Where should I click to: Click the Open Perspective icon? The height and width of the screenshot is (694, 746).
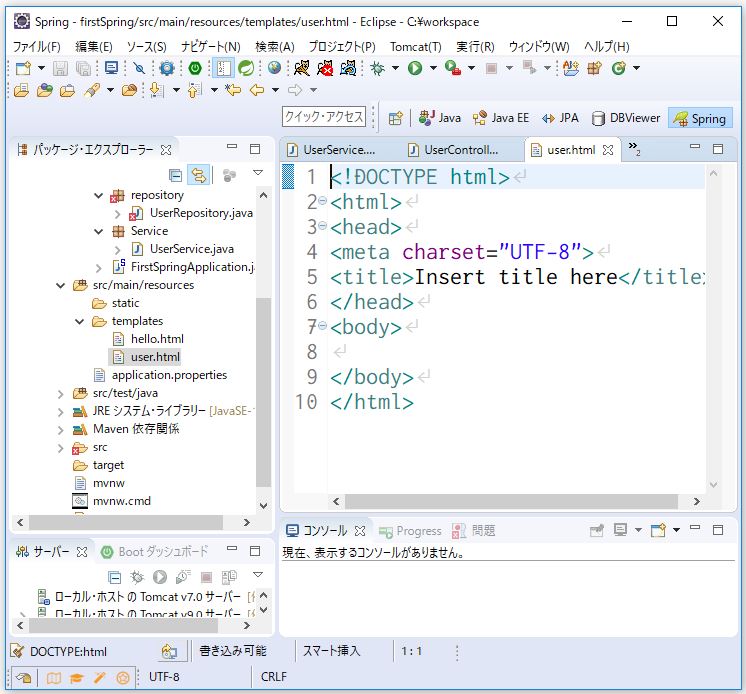tap(395, 118)
